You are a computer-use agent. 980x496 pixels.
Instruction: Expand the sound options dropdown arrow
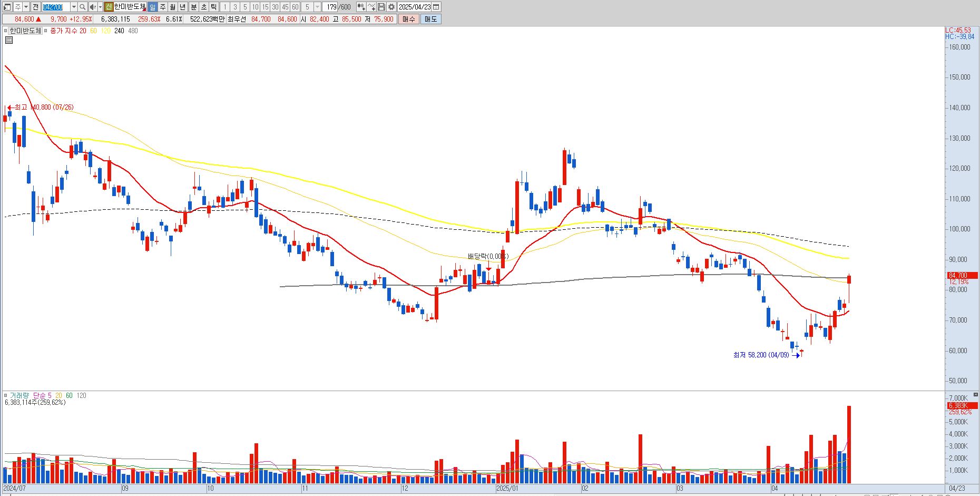coord(101,7)
